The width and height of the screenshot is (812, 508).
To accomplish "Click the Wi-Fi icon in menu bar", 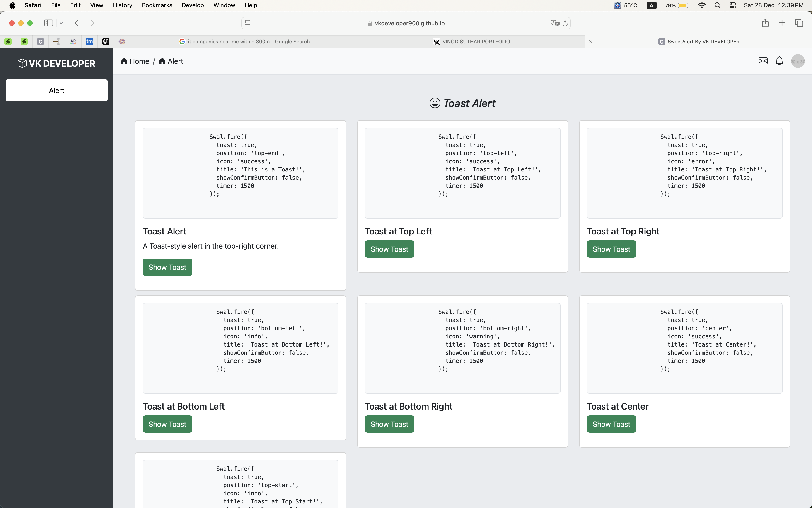I will point(702,5).
